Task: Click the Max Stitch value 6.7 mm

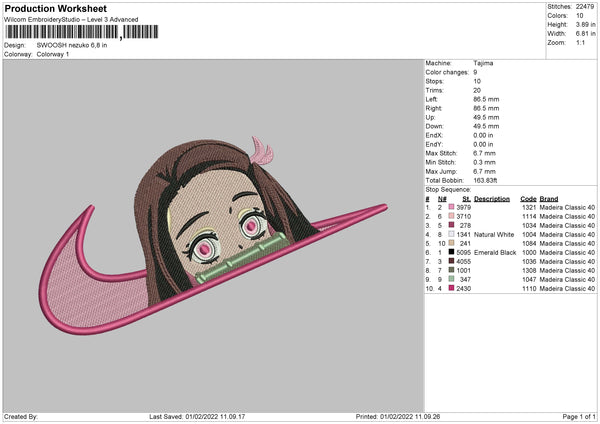Action: [x=484, y=153]
